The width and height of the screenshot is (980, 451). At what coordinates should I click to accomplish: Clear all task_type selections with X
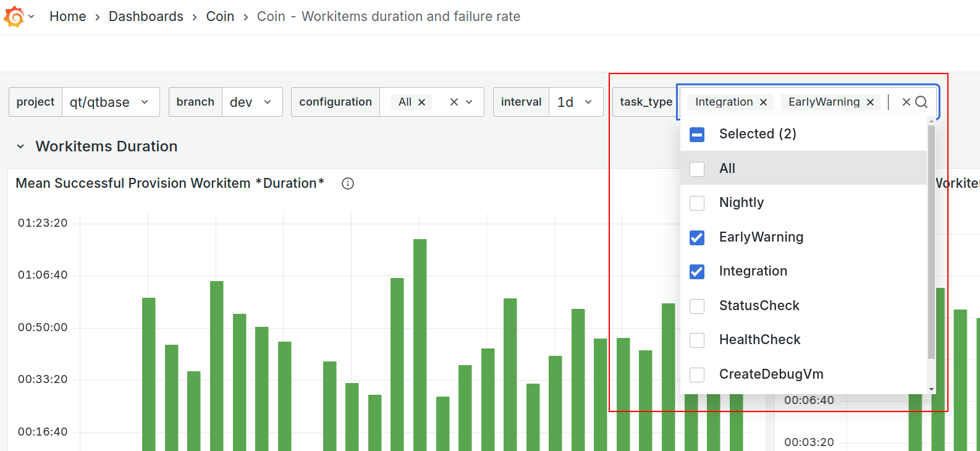(x=906, y=102)
